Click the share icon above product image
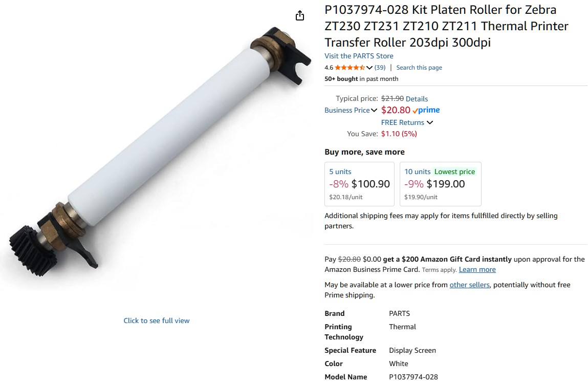 [x=299, y=15]
